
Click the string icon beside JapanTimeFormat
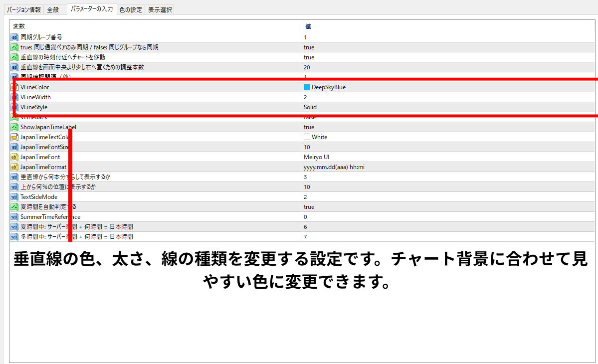tap(14, 167)
